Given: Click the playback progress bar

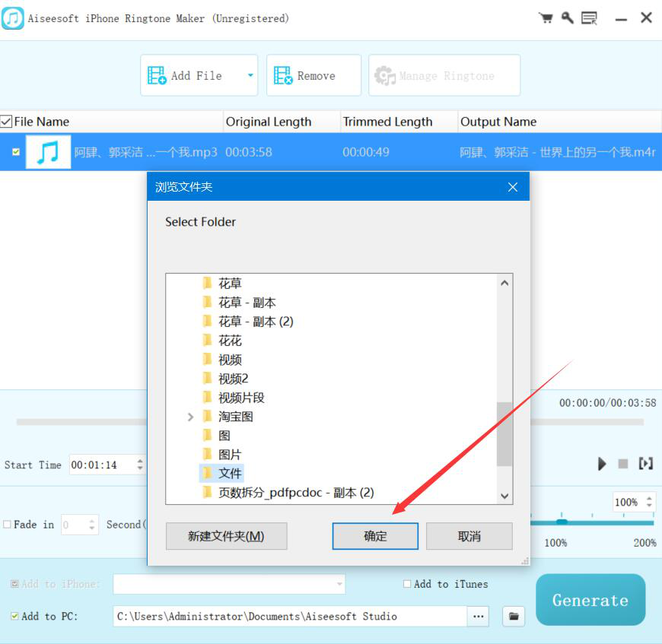Looking at the screenshot, I should click(329, 422).
